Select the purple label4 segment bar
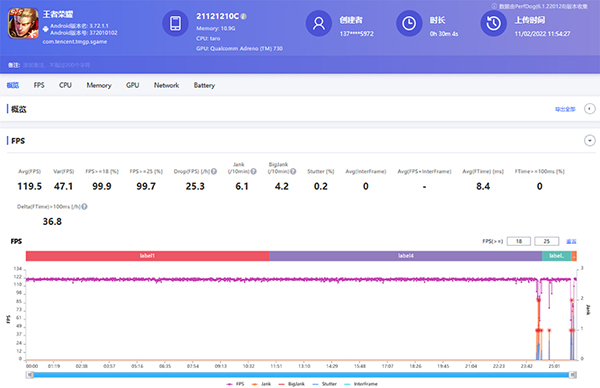 tap(406, 256)
